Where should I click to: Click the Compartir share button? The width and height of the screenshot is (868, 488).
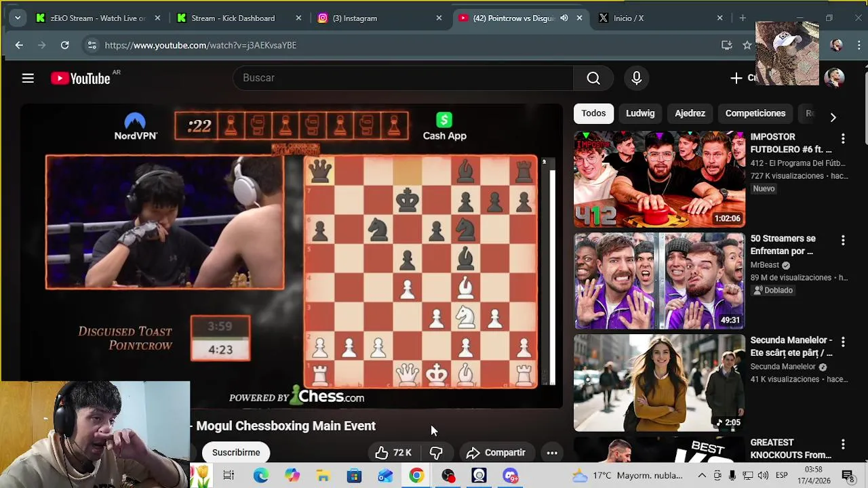(x=496, y=453)
